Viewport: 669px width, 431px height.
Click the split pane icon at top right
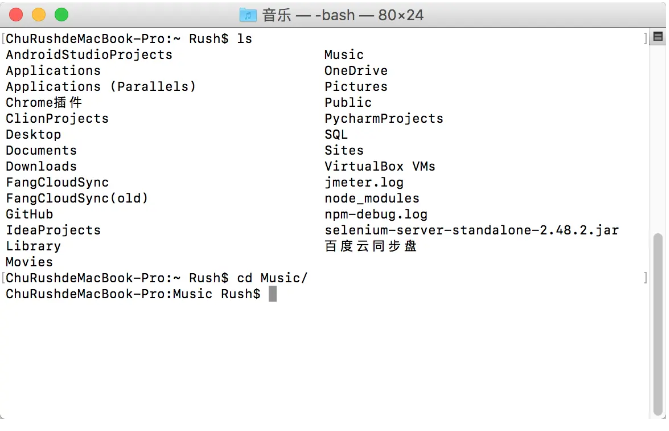point(656,38)
